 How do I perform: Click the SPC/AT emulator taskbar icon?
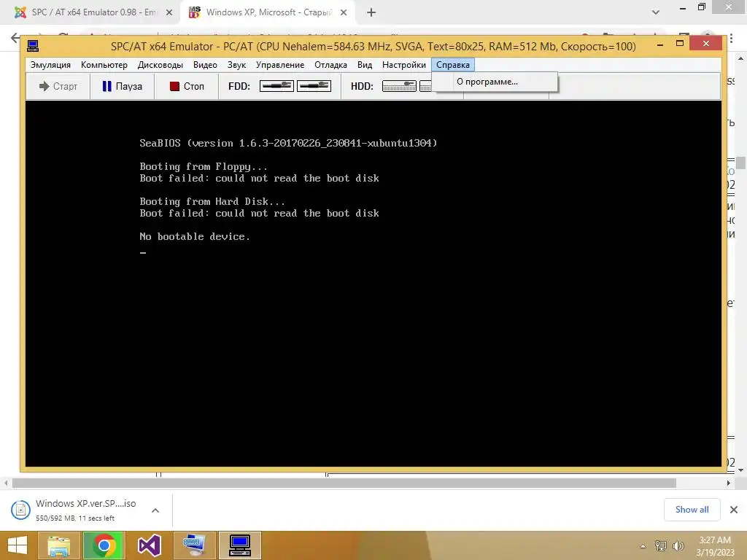[x=239, y=545]
